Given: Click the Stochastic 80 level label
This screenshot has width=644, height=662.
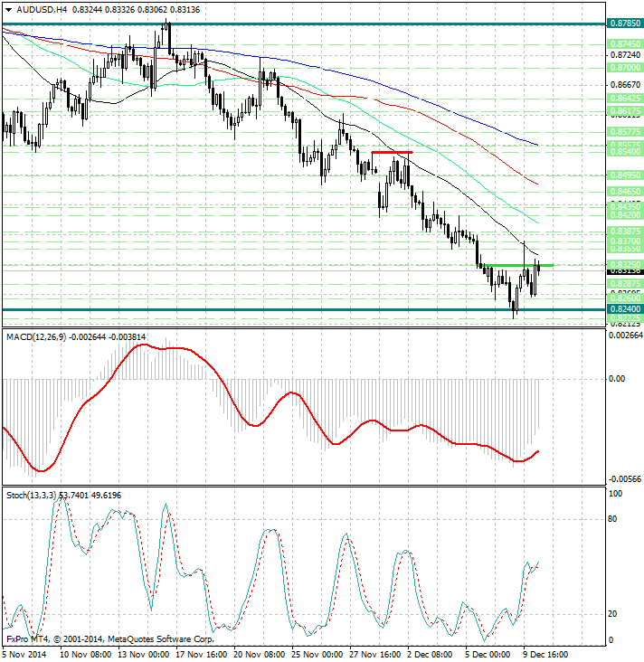Looking at the screenshot, I should tap(613, 519).
